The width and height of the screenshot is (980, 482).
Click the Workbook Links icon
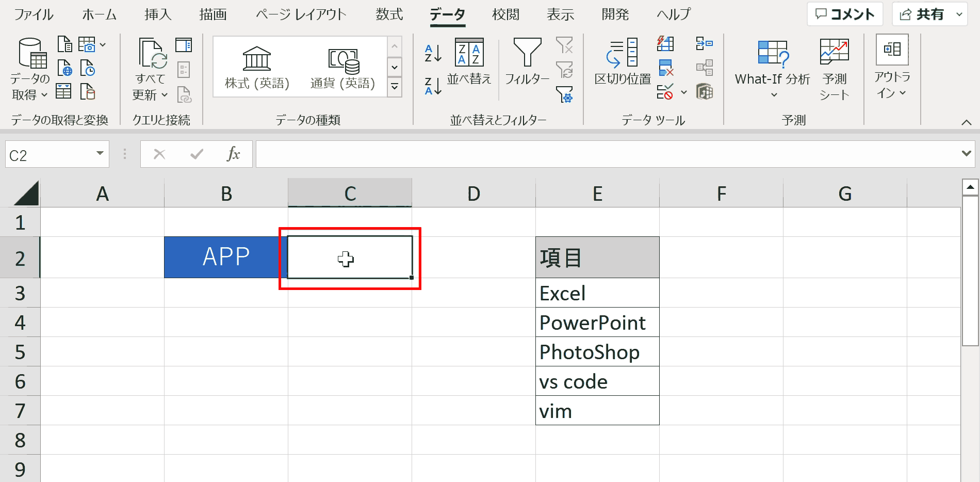click(184, 94)
